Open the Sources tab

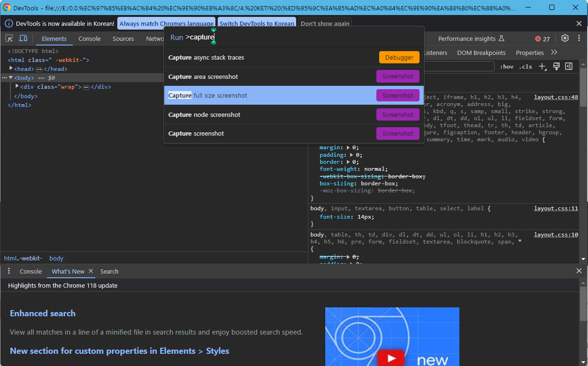pos(123,38)
